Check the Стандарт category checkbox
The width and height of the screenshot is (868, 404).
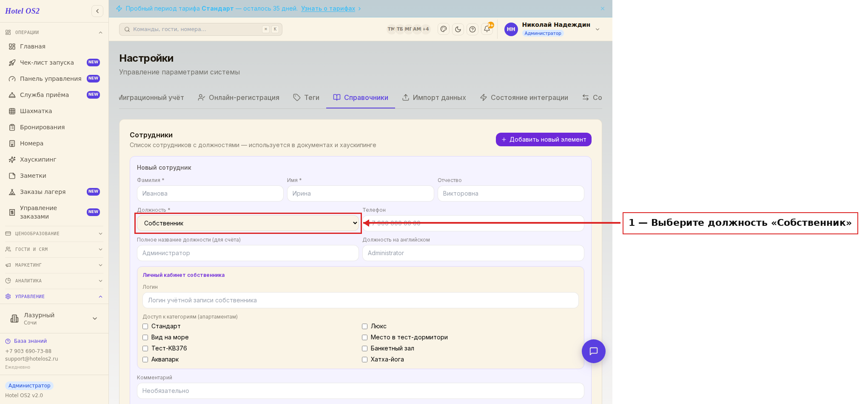tap(145, 326)
